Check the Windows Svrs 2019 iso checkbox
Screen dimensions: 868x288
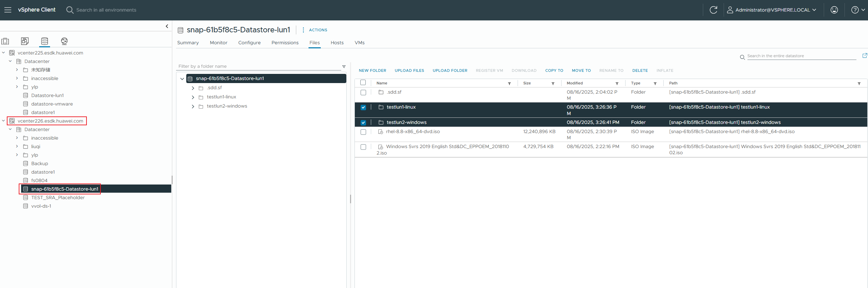(x=363, y=147)
